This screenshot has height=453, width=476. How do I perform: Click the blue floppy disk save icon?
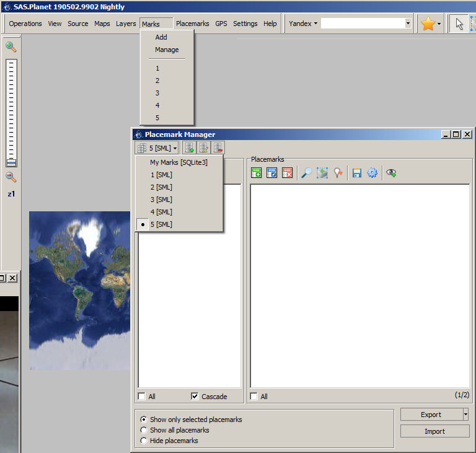click(x=356, y=173)
